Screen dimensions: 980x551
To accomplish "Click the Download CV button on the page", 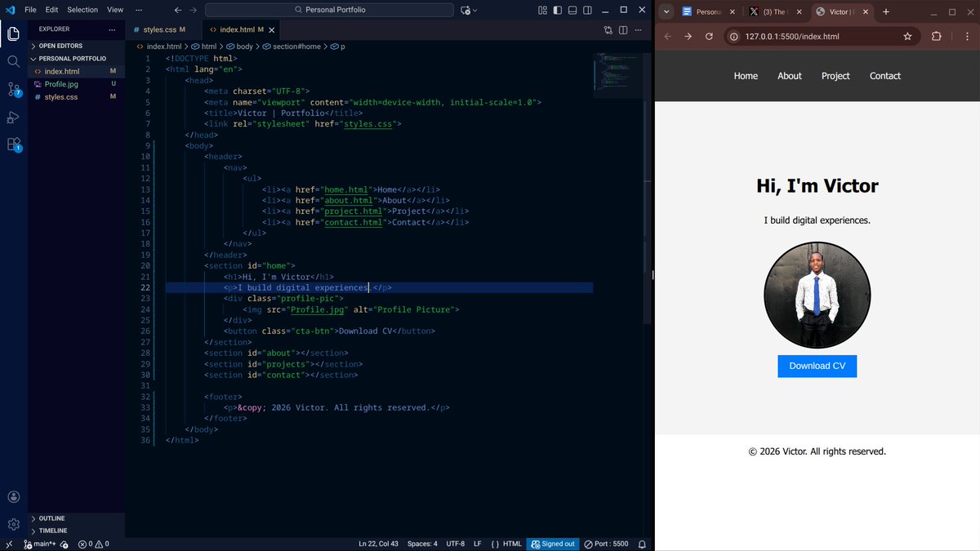I will (817, 366).
